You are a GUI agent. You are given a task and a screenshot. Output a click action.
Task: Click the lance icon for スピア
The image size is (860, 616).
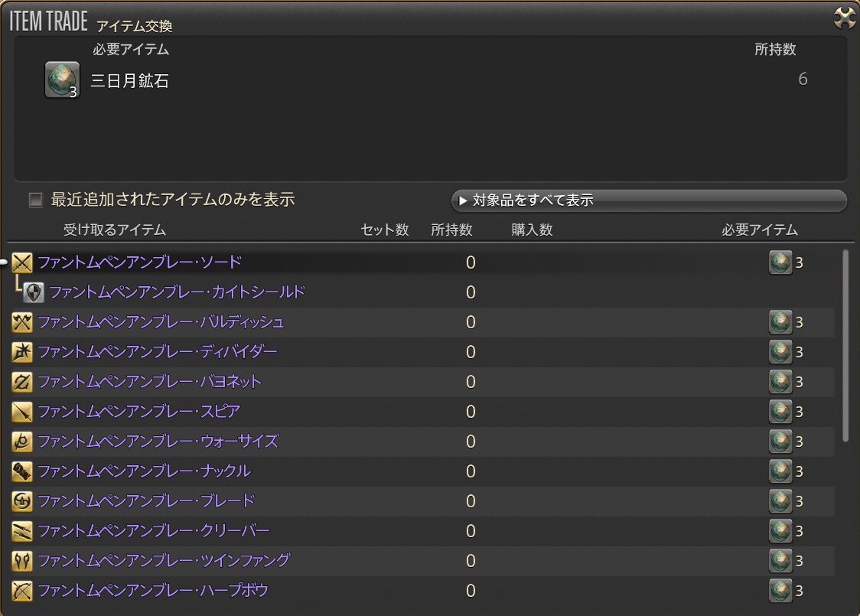[22, 412]
